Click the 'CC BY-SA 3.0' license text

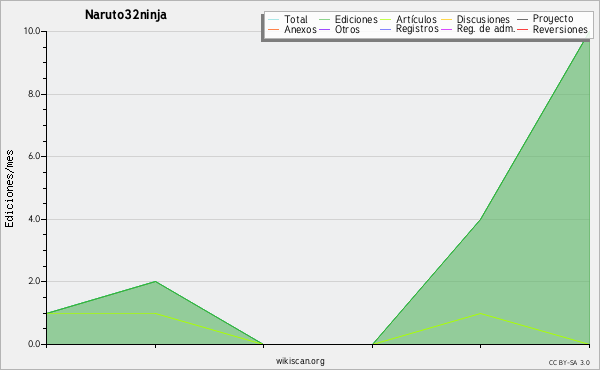pyautogui.click(x=569, y=363)
